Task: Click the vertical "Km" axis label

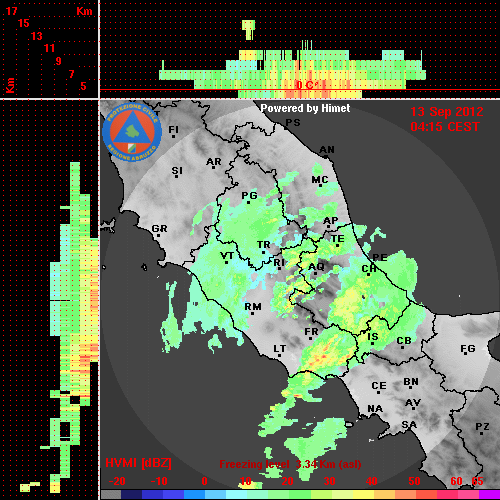Action: click(10, 86)
